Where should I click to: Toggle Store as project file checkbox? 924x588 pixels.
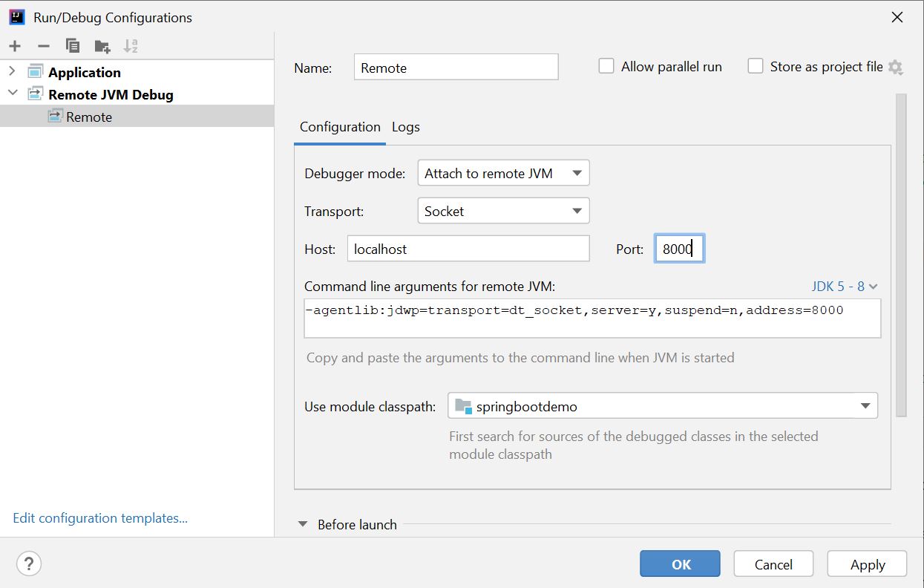point(756,66)
